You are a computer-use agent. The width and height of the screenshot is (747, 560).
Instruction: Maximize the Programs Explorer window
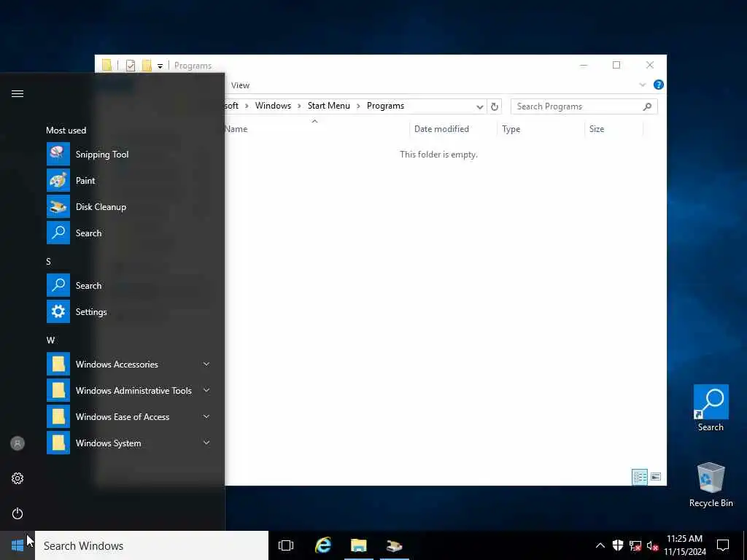616,65
